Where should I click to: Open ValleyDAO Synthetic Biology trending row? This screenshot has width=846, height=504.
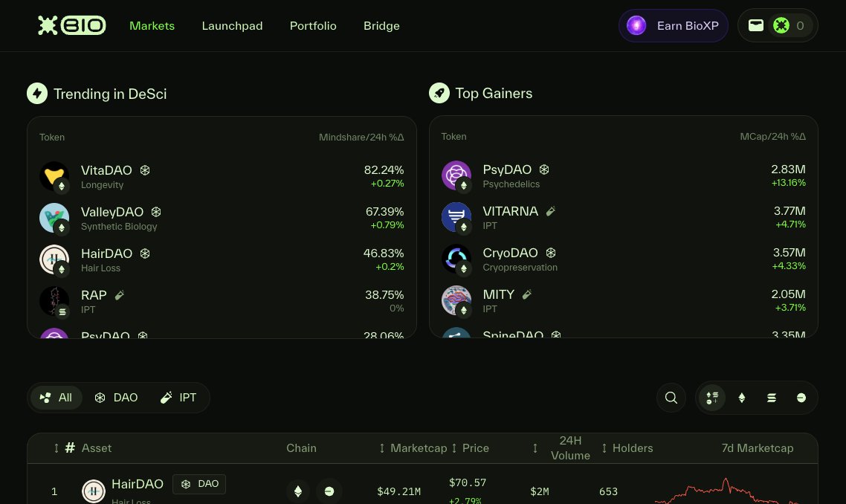coord(222,218)
